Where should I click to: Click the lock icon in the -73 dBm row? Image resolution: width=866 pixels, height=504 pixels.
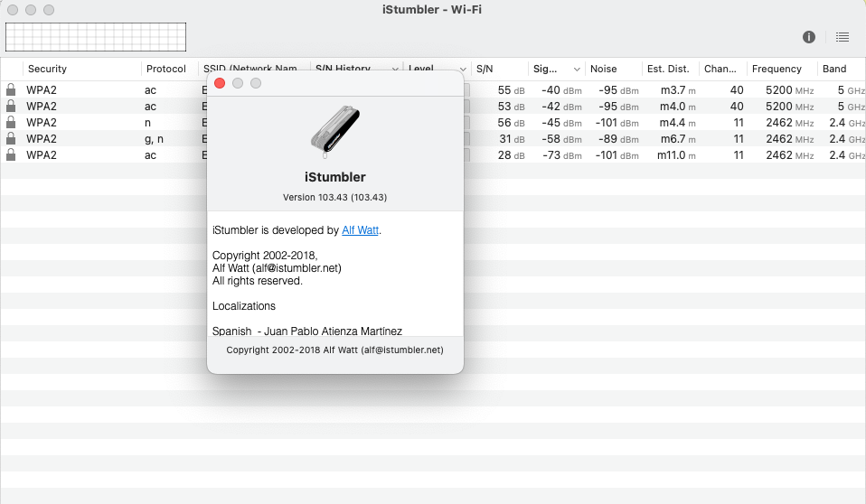[11, 155]
